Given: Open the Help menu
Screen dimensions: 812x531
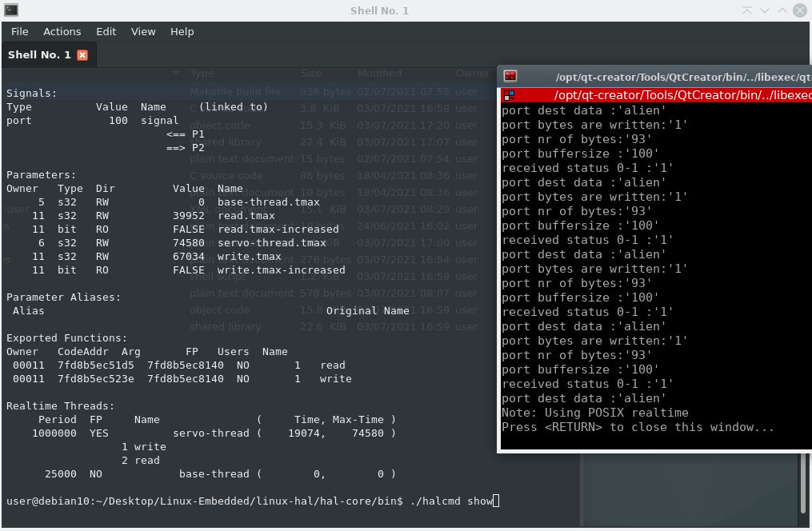Looking at the screenshot, I should click(x=182, y=31).
